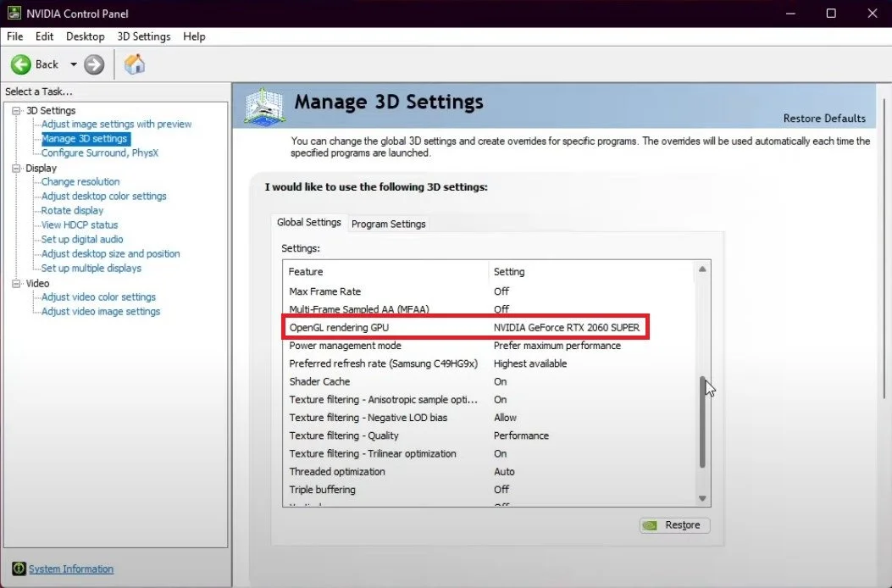Select the Global Settings tab
The width and height of the screenshot is (892, 588).
309,222
